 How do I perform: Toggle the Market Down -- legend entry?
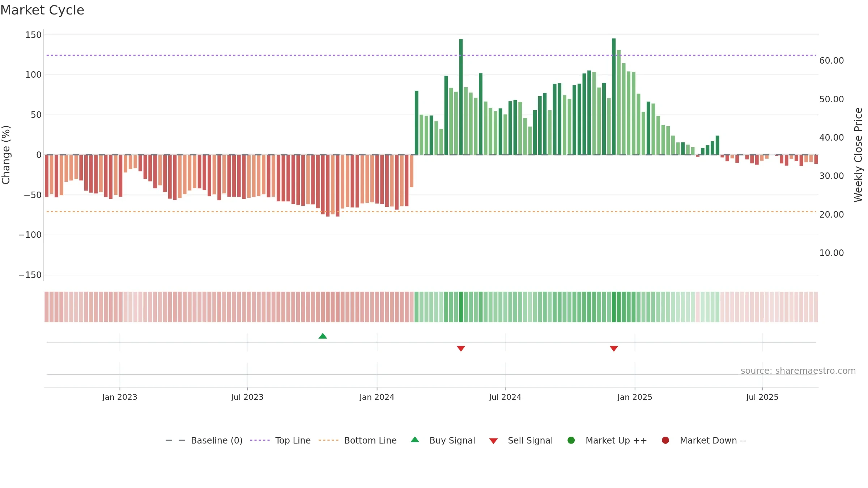click(x=703, y=440)
